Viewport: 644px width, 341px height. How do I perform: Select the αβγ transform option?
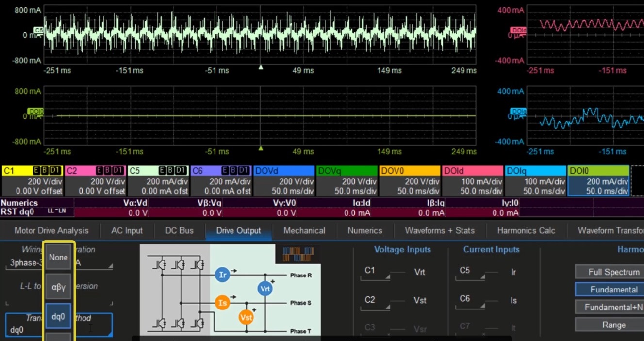pos(58,287)
